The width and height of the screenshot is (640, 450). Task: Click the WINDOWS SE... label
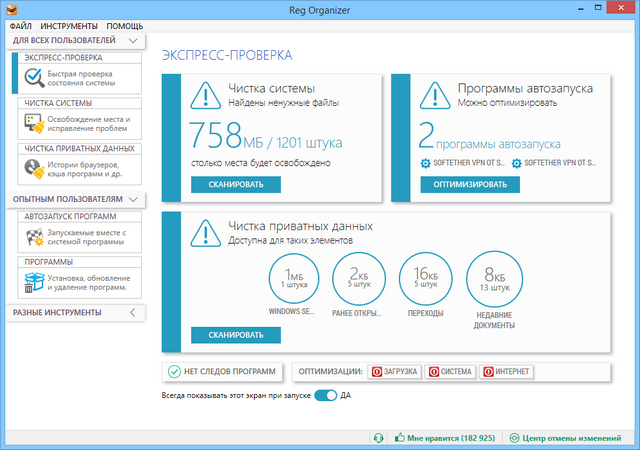pos(291,312)
